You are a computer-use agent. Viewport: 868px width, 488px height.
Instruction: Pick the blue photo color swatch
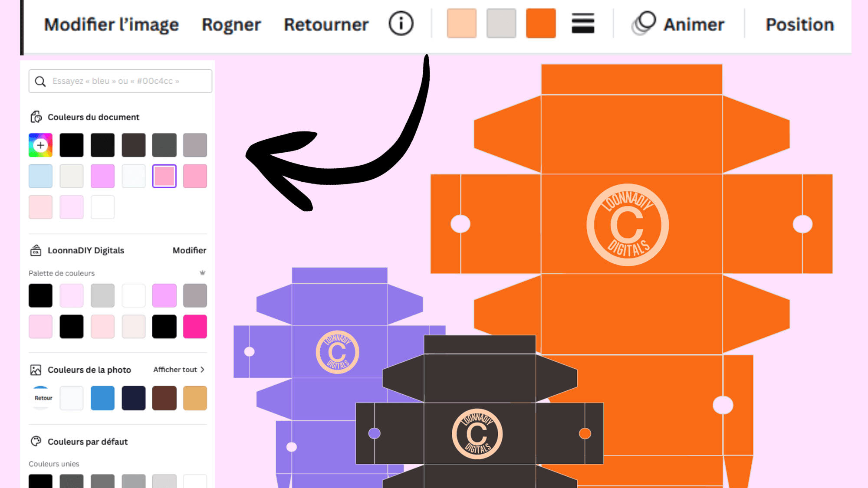(102, 398)
